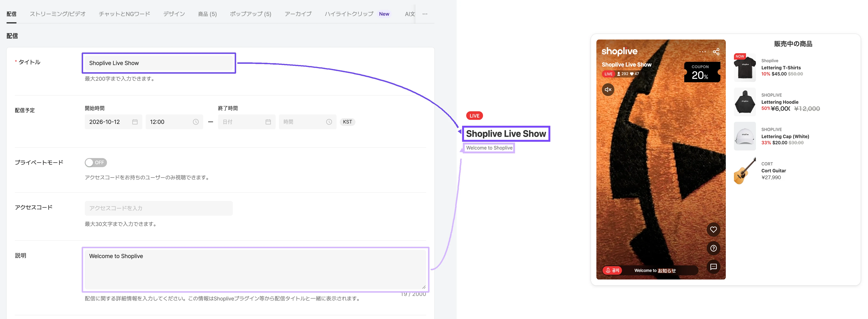Open the start date calendar icon
This screenshot has width=868, height=319.
135,122
